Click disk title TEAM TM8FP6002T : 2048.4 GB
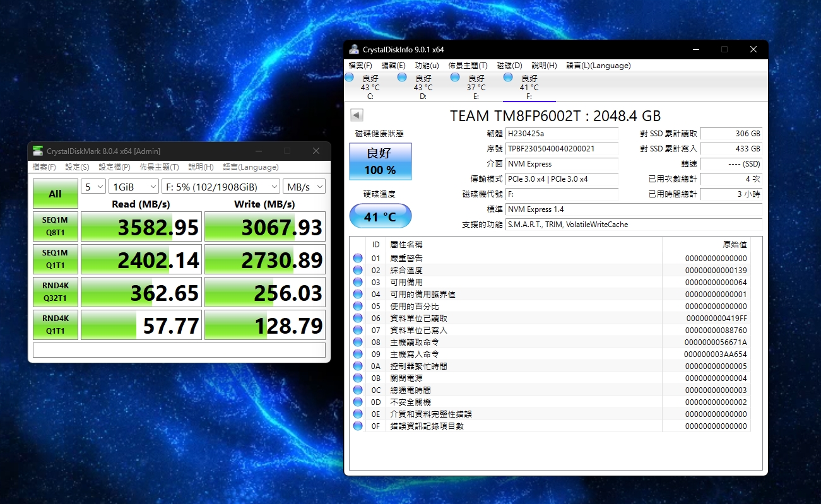821x504 pixels. click(555, 116)
